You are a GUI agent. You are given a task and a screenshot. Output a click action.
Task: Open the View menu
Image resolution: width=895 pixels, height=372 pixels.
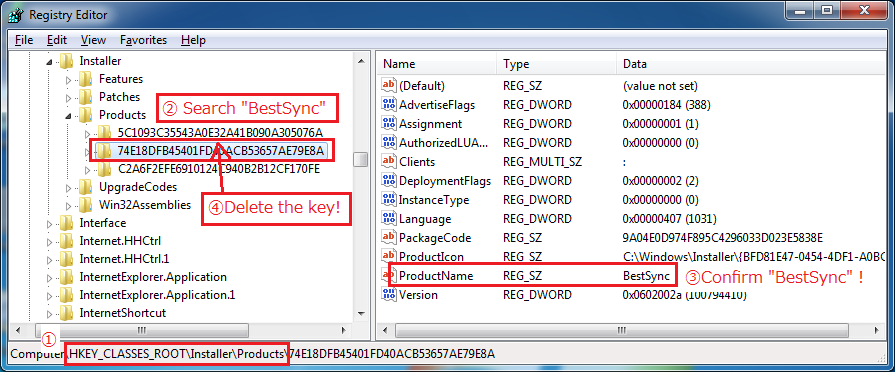click(x=93, y=40)
